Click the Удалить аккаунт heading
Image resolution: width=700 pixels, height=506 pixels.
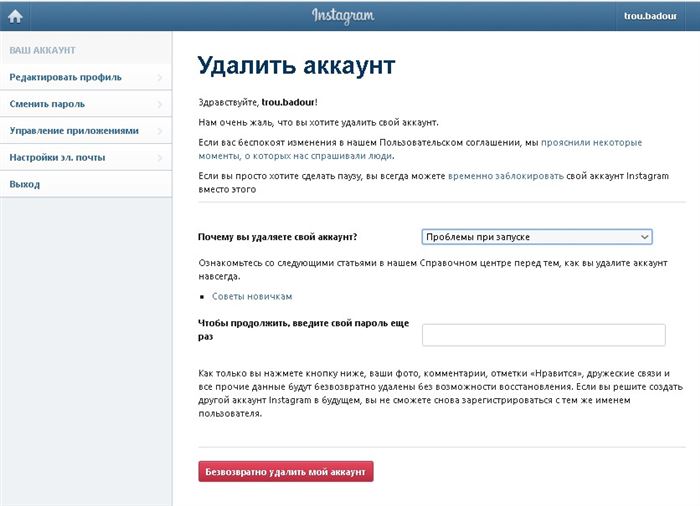tap(296, 66)
